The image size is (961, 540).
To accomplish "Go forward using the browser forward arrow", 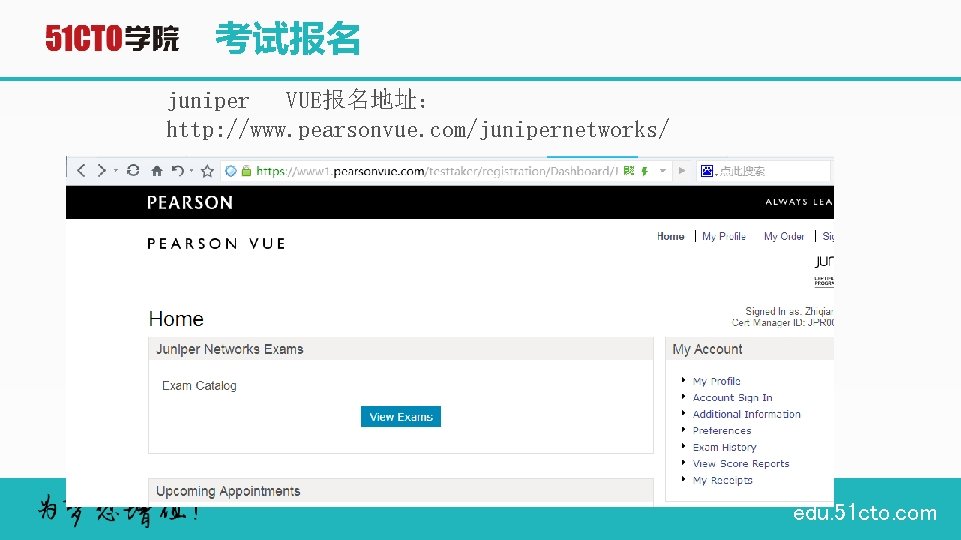I will coord(101,170).
